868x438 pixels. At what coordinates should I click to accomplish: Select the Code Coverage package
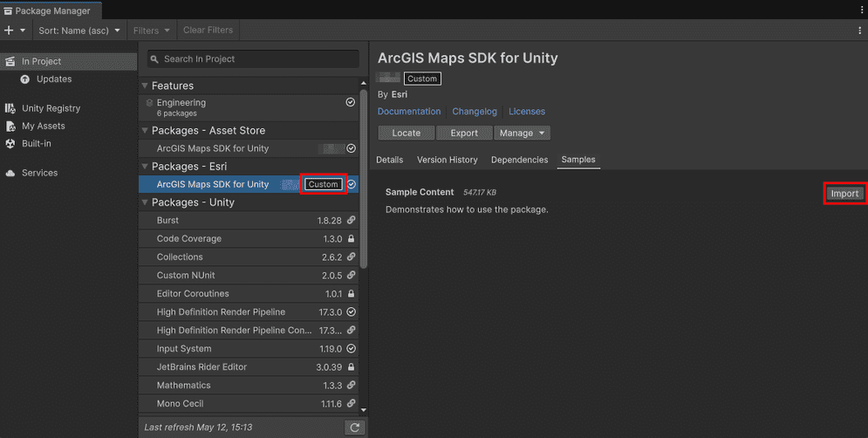[249, 239]
